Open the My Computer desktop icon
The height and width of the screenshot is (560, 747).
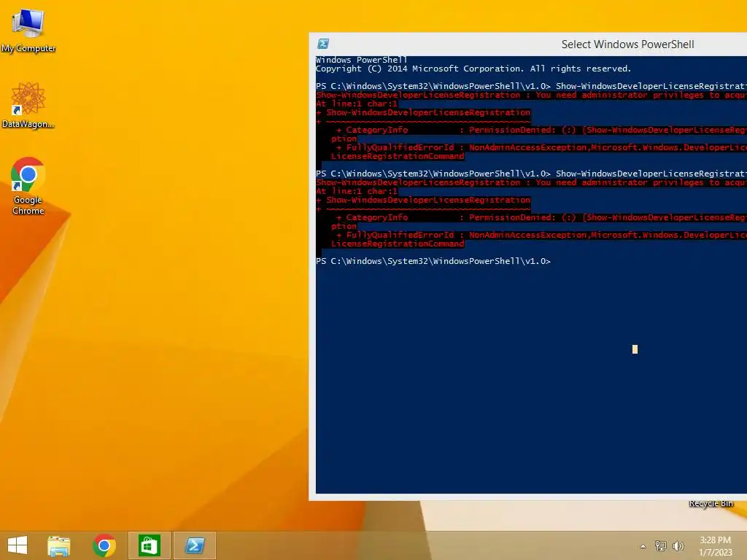[28, 29]
